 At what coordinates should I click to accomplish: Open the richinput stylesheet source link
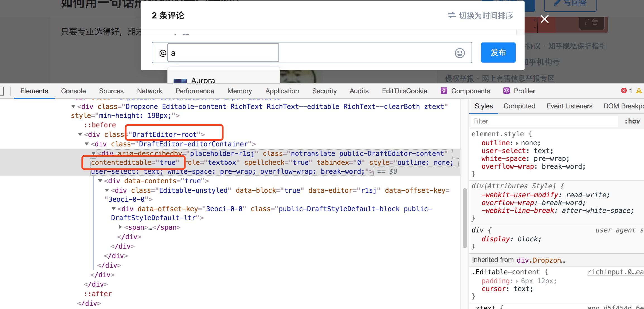coord(616,272)
